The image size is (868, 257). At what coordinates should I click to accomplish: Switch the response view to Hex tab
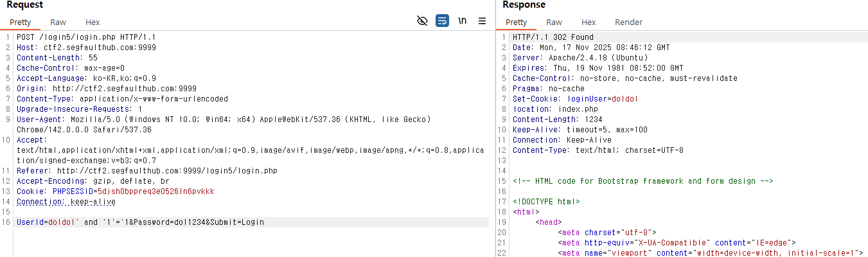point(589,22)
